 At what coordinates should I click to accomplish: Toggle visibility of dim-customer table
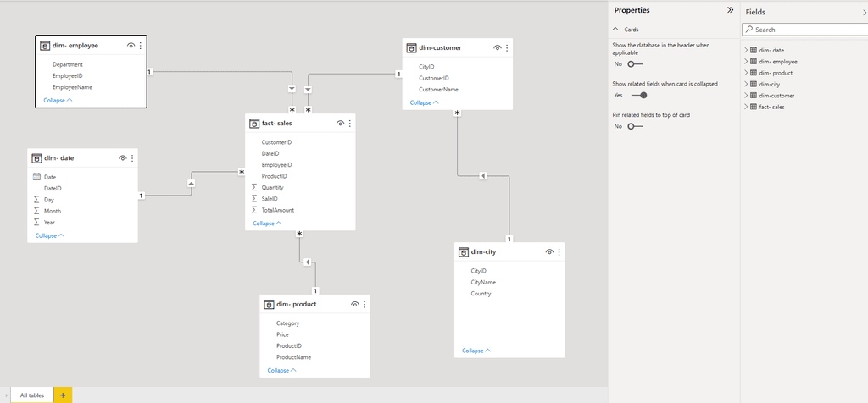[x=497, y=48]
